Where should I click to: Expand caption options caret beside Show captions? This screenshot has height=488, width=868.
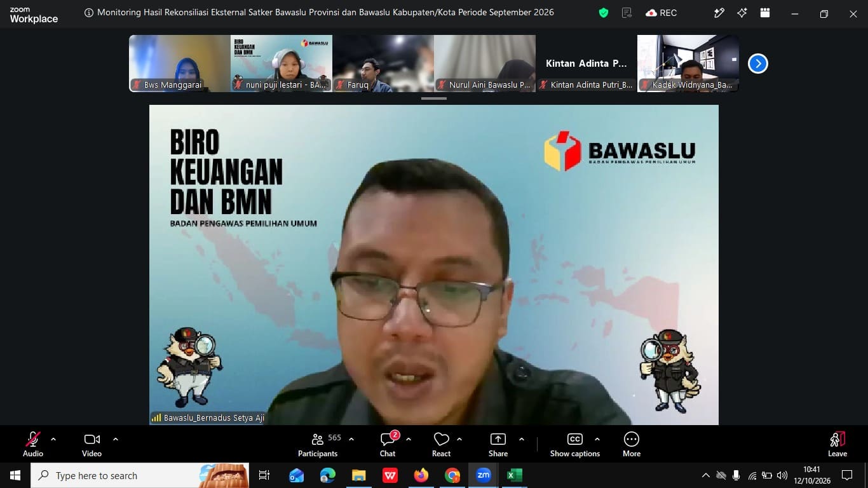coord(597,439)
